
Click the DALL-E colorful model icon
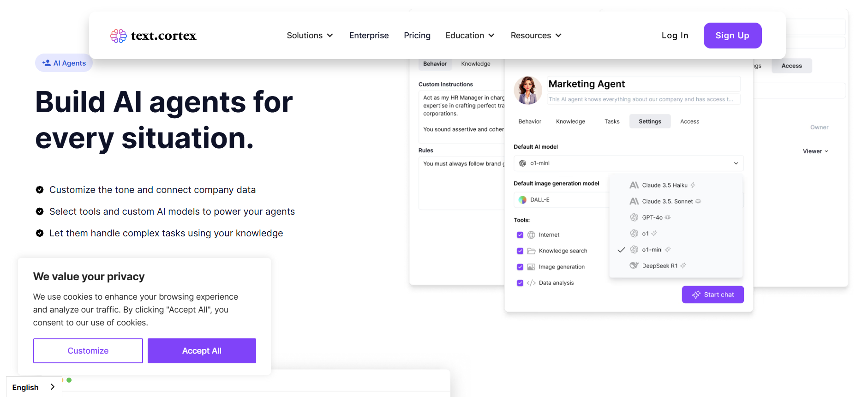(522, 200)
